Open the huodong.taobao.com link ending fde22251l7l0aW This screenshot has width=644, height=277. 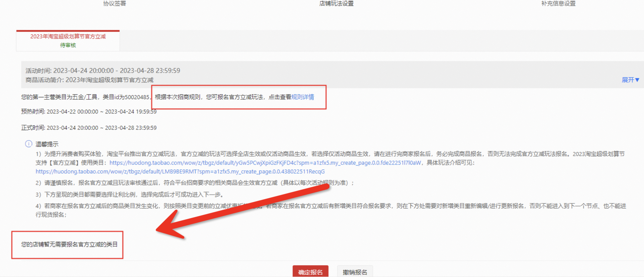(x=265, y=163)
